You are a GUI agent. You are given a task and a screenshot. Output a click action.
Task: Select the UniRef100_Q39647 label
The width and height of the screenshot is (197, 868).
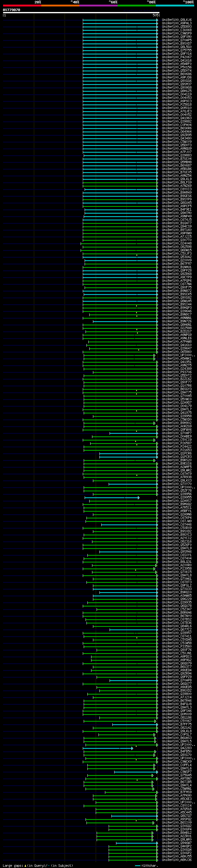pyautogui.click(x=176, y=349)
